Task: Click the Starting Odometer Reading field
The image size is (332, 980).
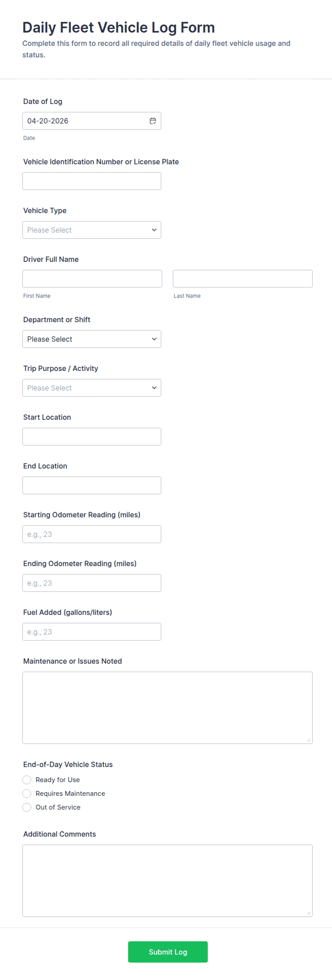Action: 91,534
